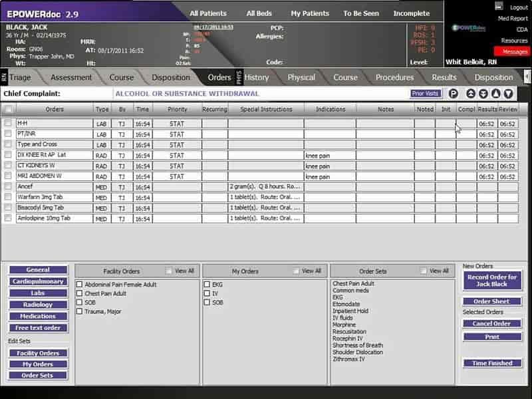Click the single down triangle circle icon
The image size is (532, 399).
(508, 94)
